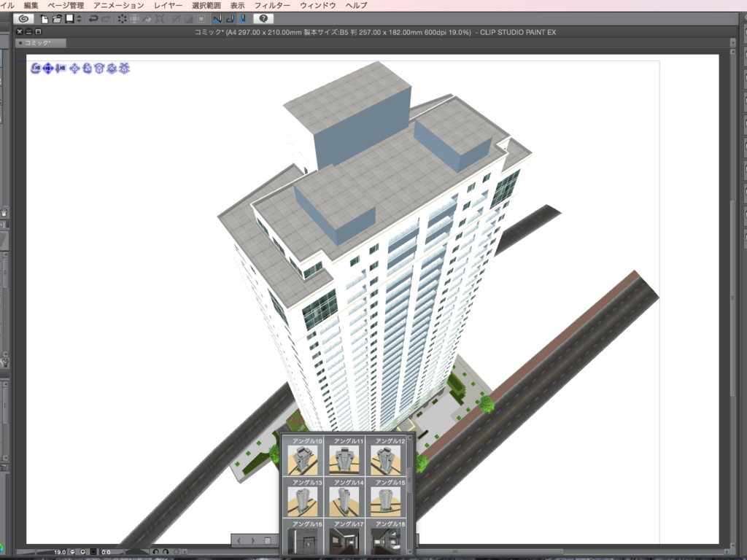Toggle the snap to special ruler icon
The width and height of the screenshot is (747, 560).
pos(231,20)
